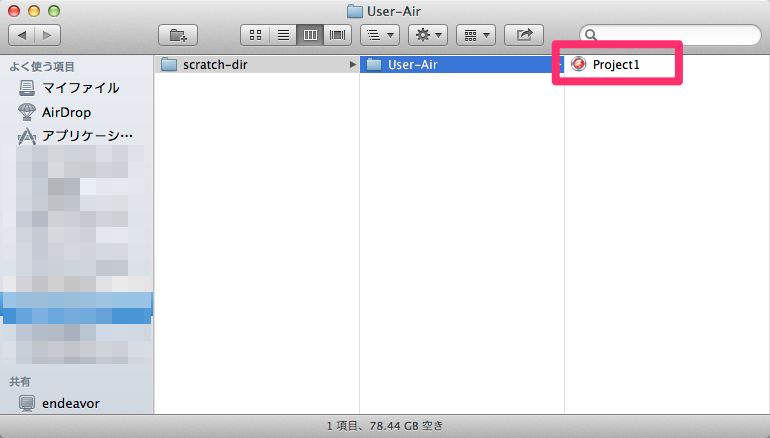This screenshot has height=438, width=770.
Task: Switch to icon view
Action: [x=255, y=35]
